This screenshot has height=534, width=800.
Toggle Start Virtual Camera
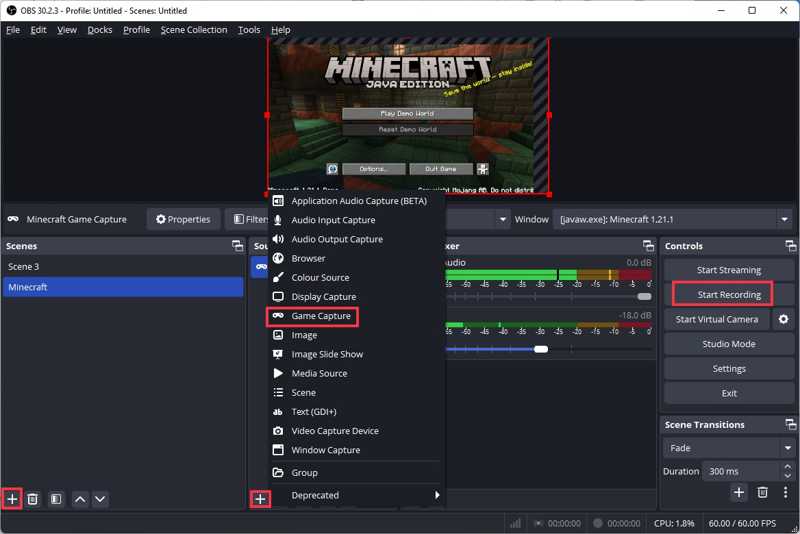coord(716,319)
